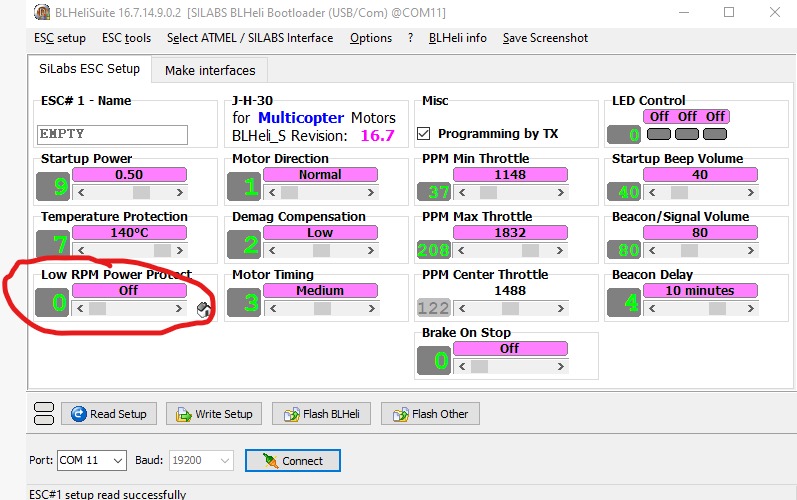Screen dimensions: 797x500
Task: Click the Motor Timing value 3 indicator
Action: 244,302
